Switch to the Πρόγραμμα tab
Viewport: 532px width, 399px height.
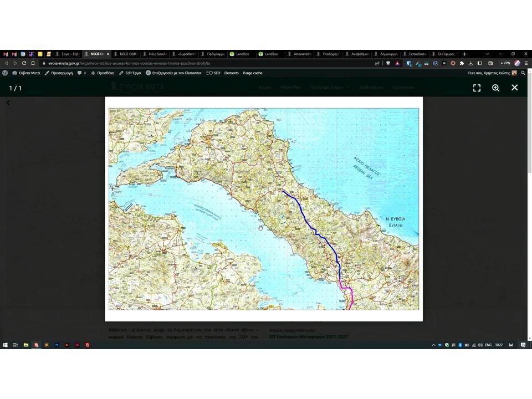[x=213, y=54]
